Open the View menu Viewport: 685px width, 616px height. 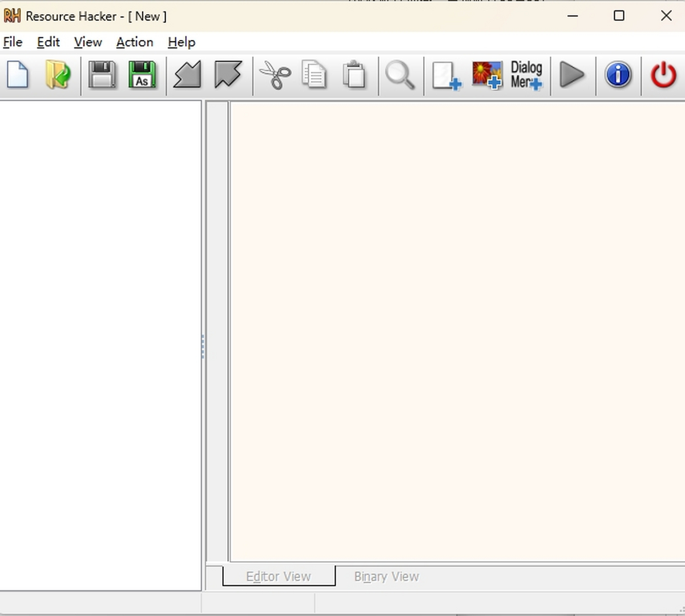[x=88, y=42]
